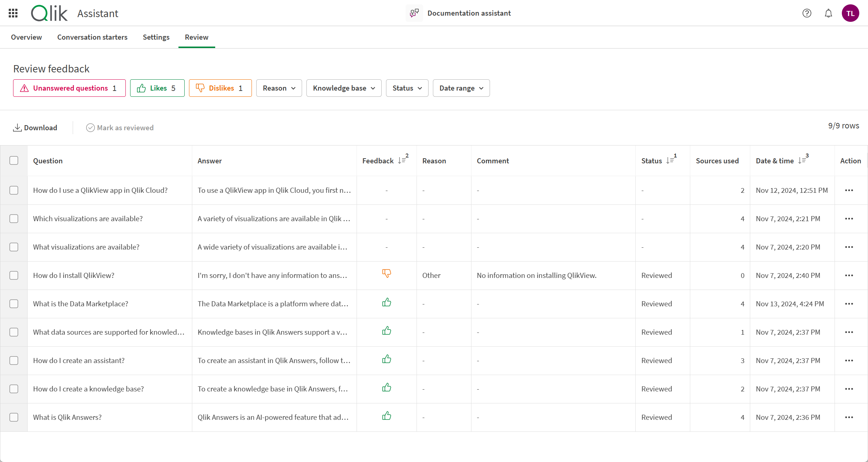Viewport: 868px width, 462px height.
Task: Switch to the Overview tab
Action: [27, 37]
